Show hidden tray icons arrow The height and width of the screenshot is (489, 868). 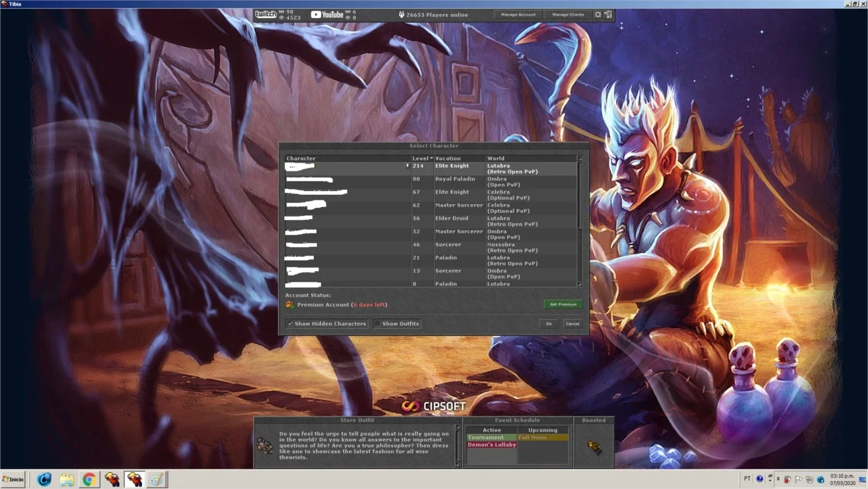[778, 479]
